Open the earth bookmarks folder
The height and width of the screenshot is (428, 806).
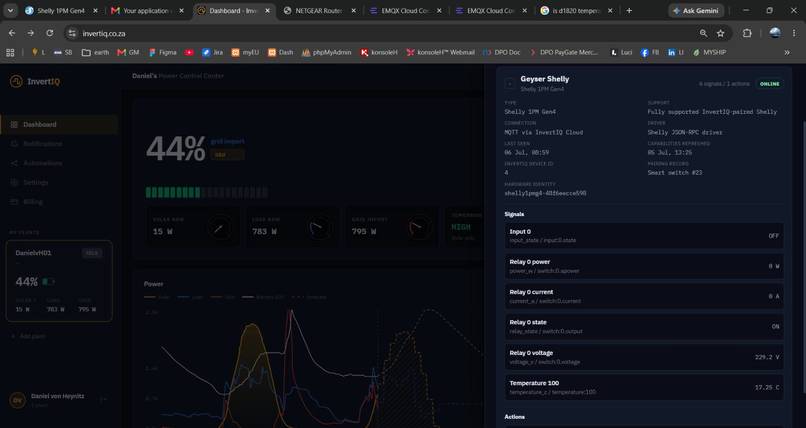click(x=96, y=52)
